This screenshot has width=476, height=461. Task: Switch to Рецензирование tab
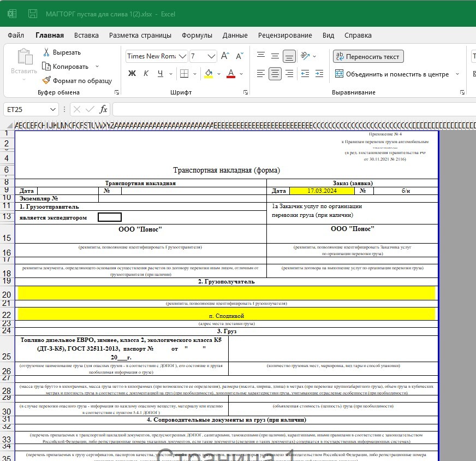(285, 35)
